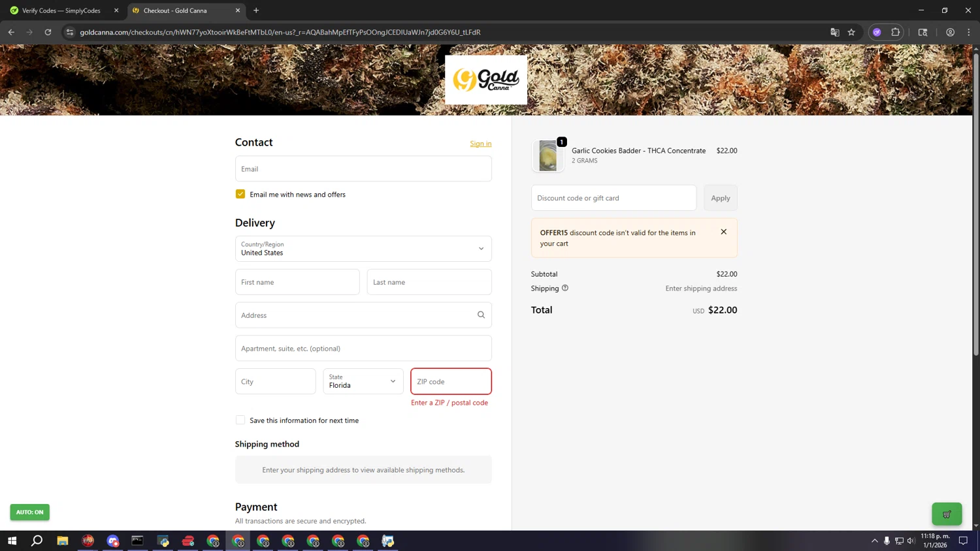The width and height of the screenshot is (980, 551).
Task: Expand the Country/Region dropdown
Action: tap(363, 249)
